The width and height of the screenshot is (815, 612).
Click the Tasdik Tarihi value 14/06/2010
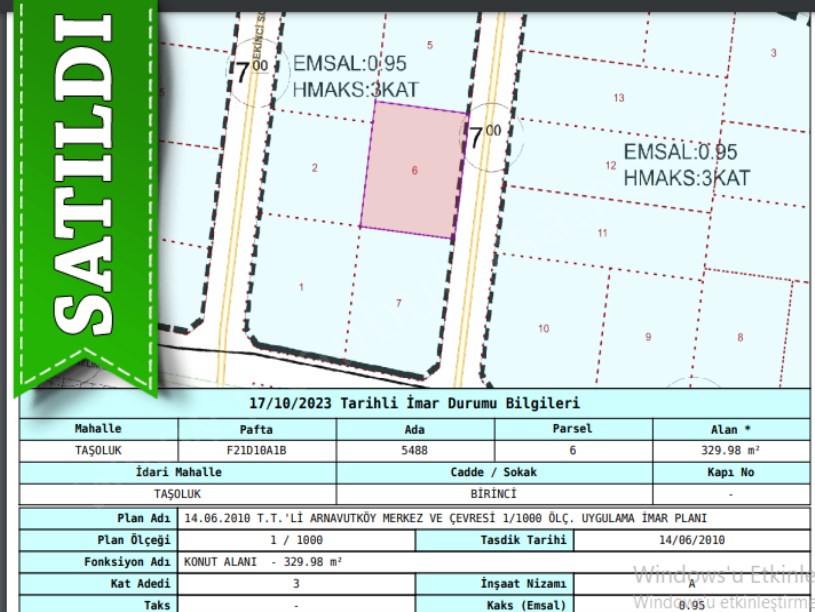[x=690, y=540]
